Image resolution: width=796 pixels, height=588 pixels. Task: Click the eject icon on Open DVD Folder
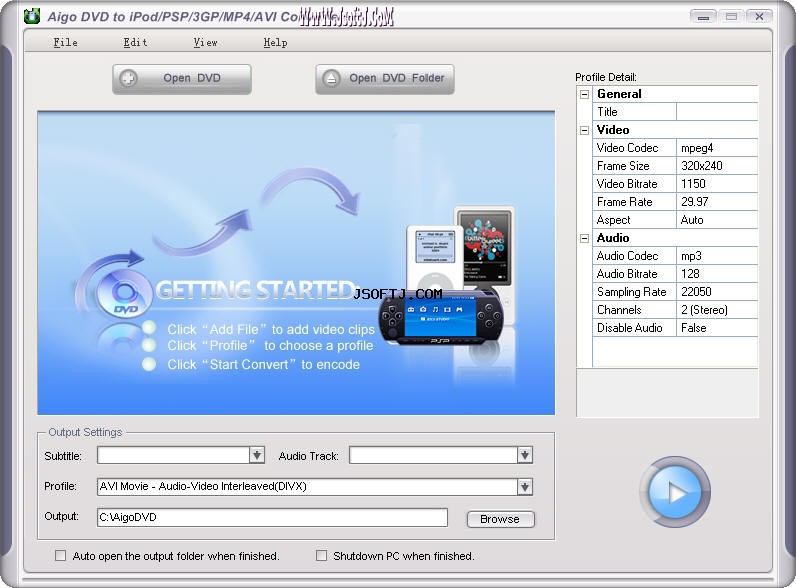[331, 79]
